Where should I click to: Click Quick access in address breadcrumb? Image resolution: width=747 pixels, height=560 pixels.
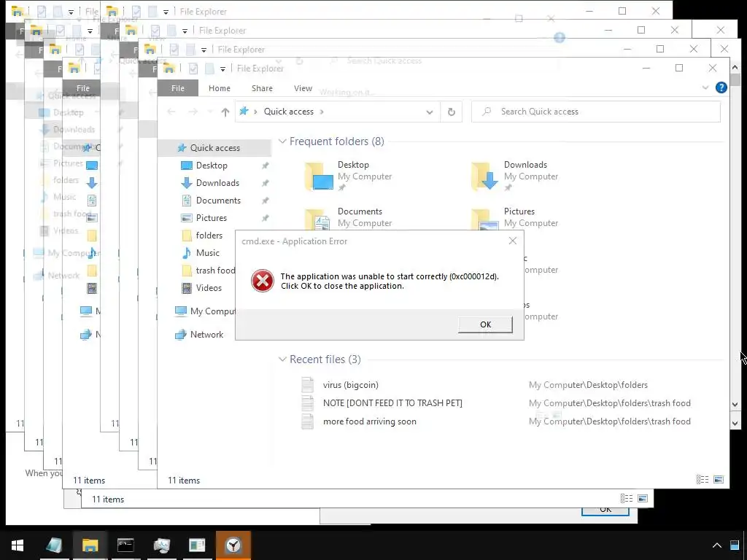tap(289, 112)
